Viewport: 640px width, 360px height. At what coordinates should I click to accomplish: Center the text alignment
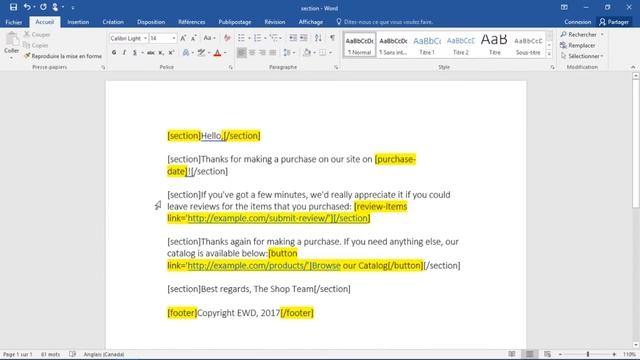point(252,52)
